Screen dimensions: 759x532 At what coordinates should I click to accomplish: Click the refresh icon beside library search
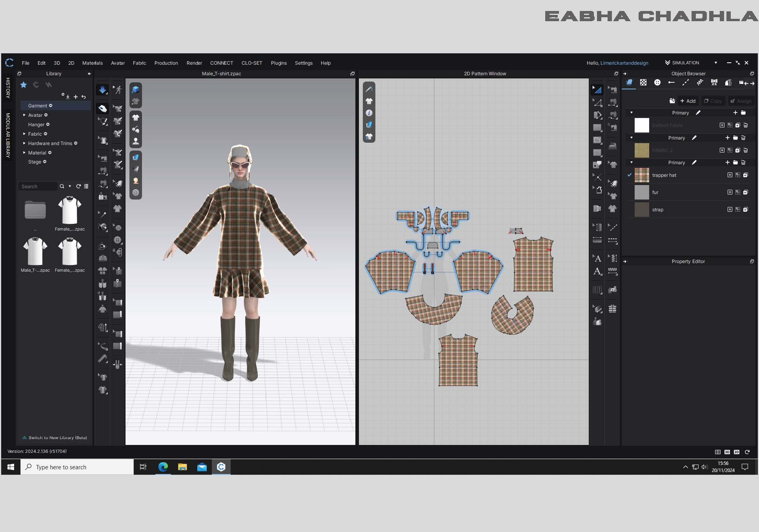[x=78, y=186]
